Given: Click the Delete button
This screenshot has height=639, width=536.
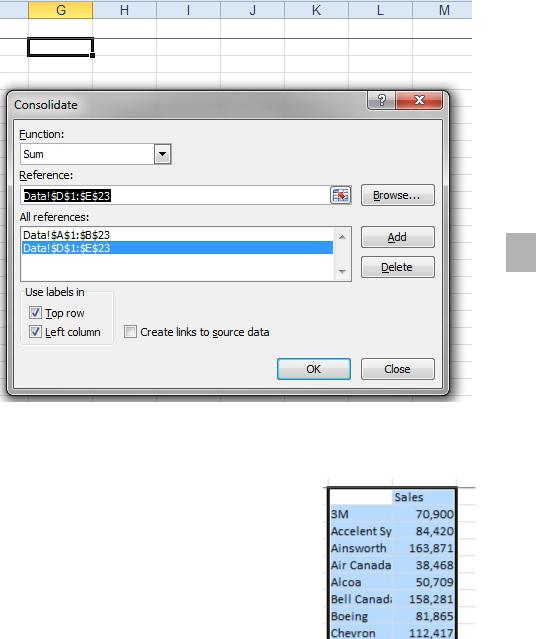Looking at the screenshot, I should 397,267.
